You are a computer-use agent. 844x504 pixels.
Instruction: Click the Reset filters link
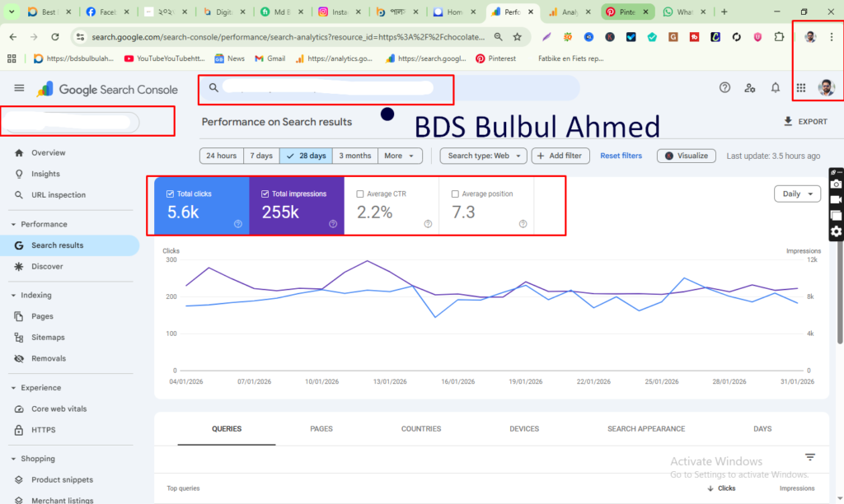pyautogui.click(x=621, y=155)
